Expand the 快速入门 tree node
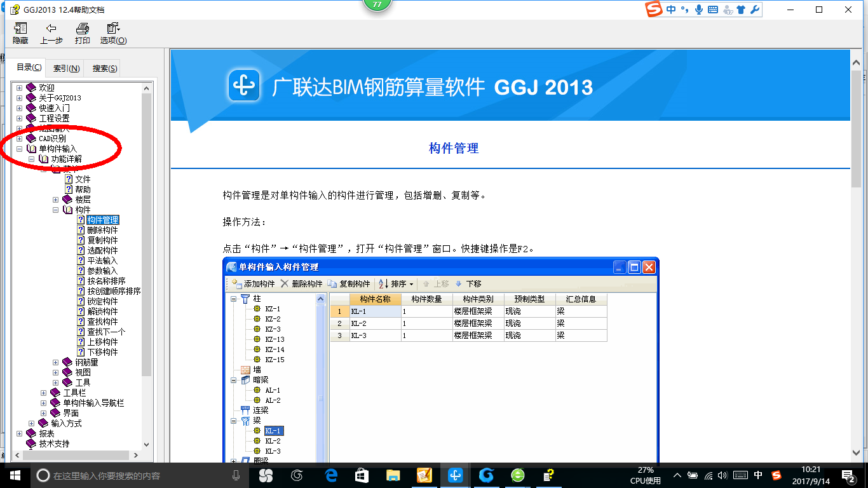 point(19,108)
